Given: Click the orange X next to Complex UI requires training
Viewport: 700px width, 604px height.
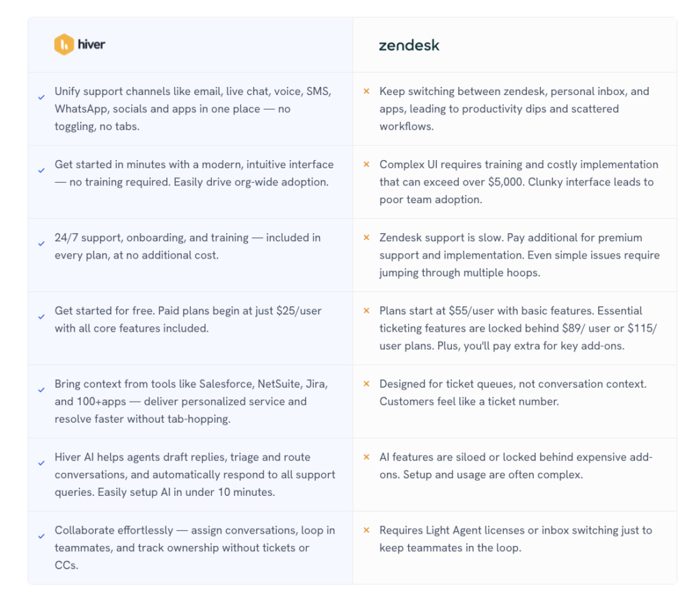Looking at the screenshot, I should [x=366, y=164].
